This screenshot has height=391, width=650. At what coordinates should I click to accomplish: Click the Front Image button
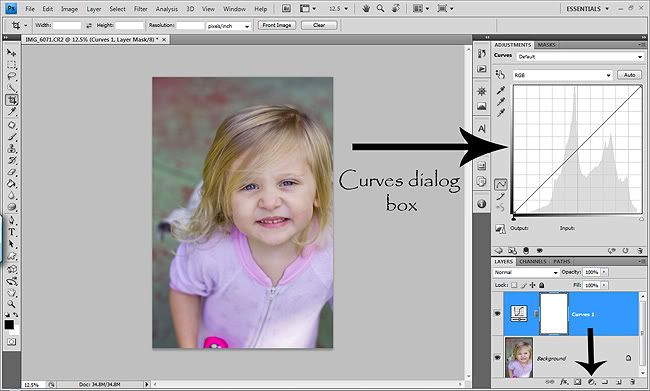pyautogui.click(x=277, y=25)
